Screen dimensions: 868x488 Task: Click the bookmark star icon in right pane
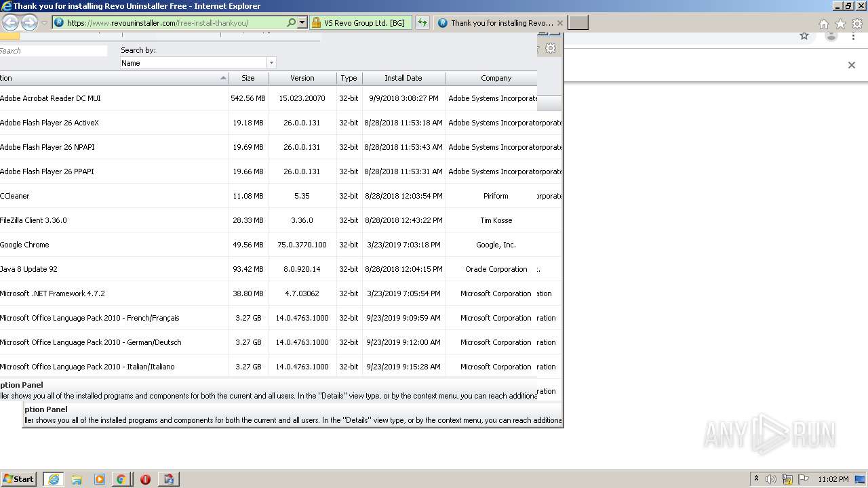[x=804, y=36]
